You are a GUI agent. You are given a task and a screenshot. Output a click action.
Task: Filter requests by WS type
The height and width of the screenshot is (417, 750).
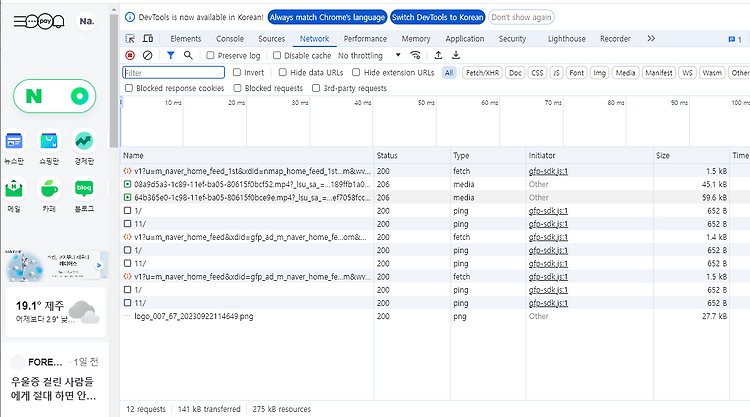[x=687, y=73]
